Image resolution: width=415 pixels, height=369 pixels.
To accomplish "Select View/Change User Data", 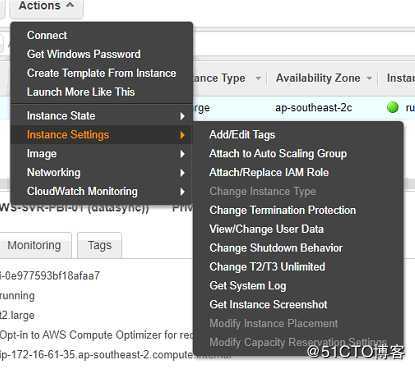I will pos(266,229).
